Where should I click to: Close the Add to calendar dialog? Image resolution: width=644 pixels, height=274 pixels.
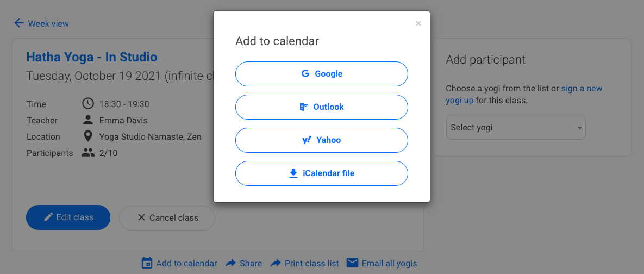coord(418,23)
